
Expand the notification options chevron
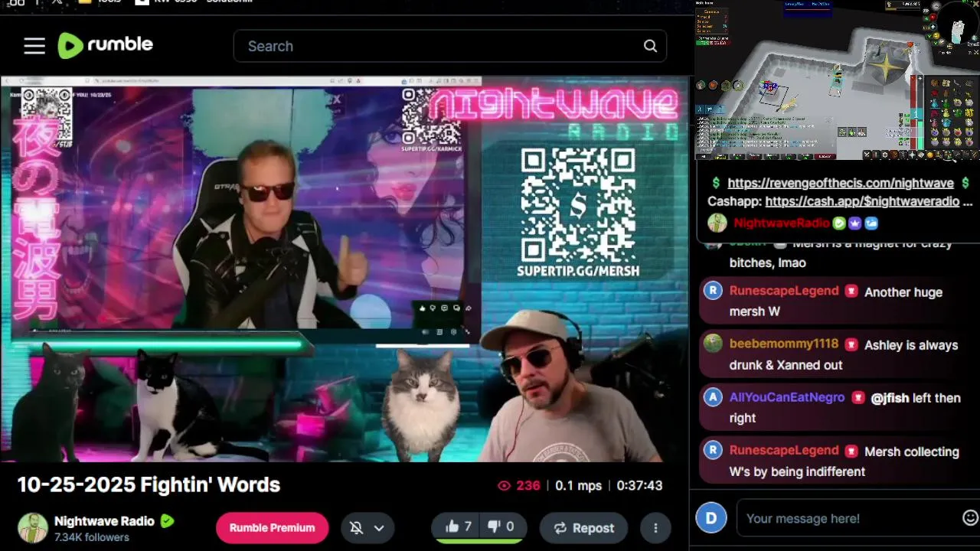379,527
